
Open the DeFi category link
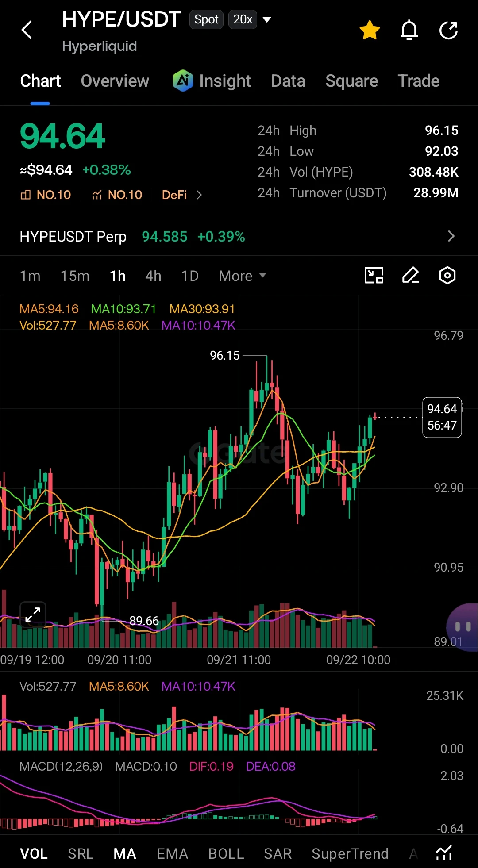174,195
